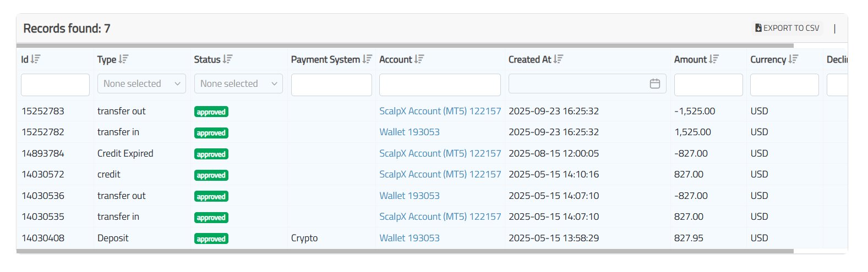Screen dimensions: 868x272
Task: Open the Type filter dropdown
Action: [141, 84]
